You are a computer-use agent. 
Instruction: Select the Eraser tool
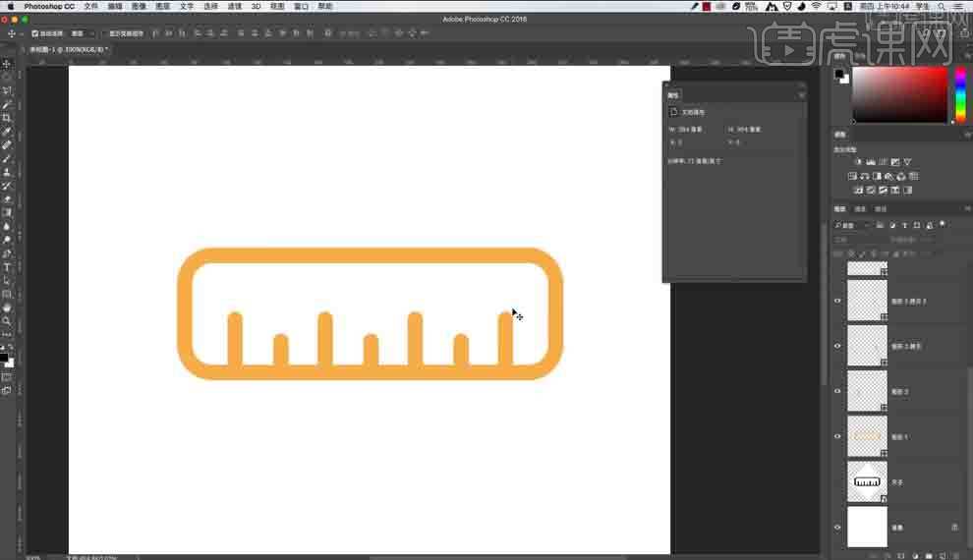click(7, 199)
